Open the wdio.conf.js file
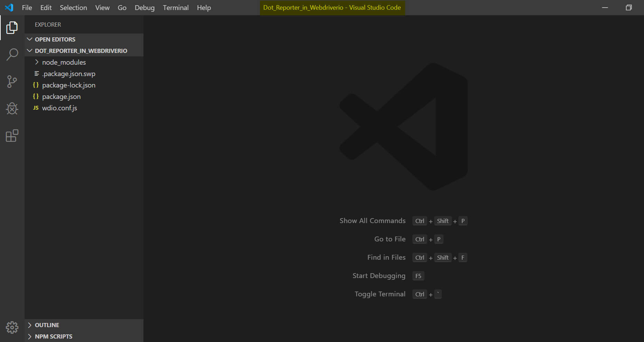The height and width of the screenshot is (342, 644). (x=84, y=108)
